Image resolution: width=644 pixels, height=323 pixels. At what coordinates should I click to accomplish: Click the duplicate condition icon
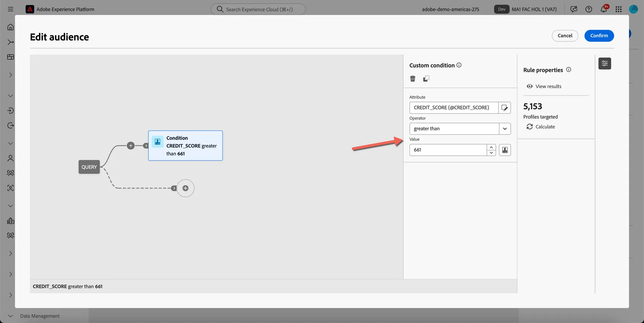pyautogui.click(x=426, y=79)
